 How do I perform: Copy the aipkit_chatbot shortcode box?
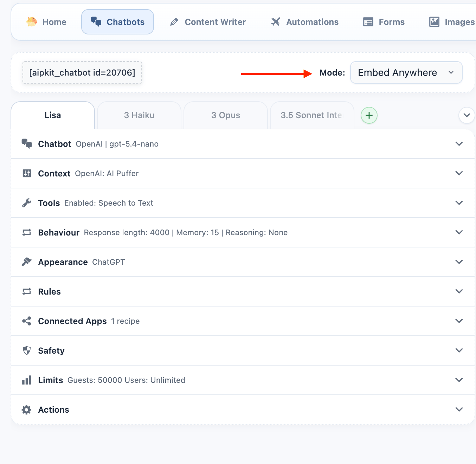[x=82, y=72]
